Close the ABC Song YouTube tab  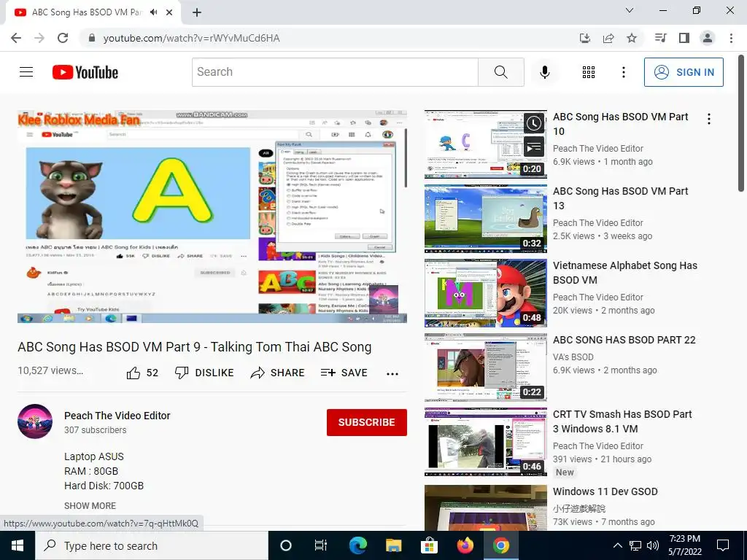coord(169,12)
